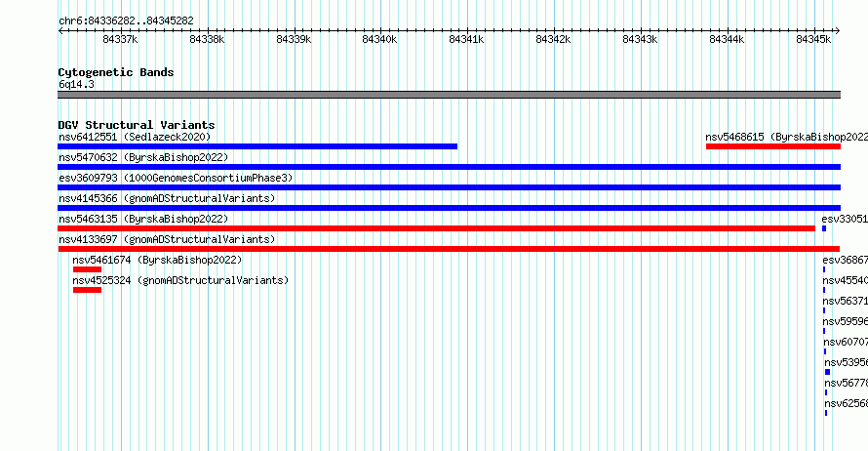
Task: Click the chr6:84336282..84345282 region label
Action: point(126,21)
